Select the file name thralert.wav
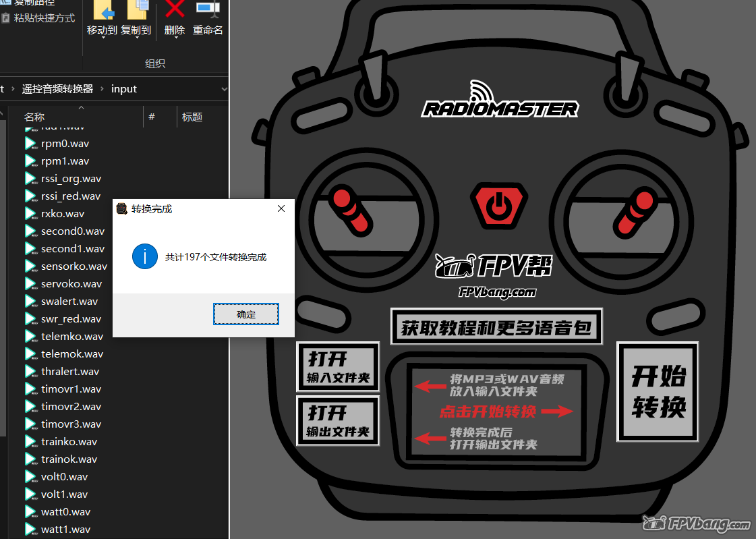This screenshot has height=539, width=756. (x=70, y=371)
